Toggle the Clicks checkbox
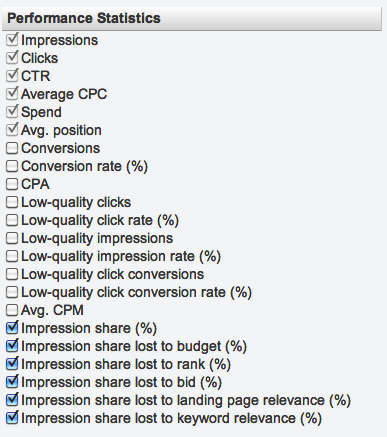387x437 pixels. point(12,58)
